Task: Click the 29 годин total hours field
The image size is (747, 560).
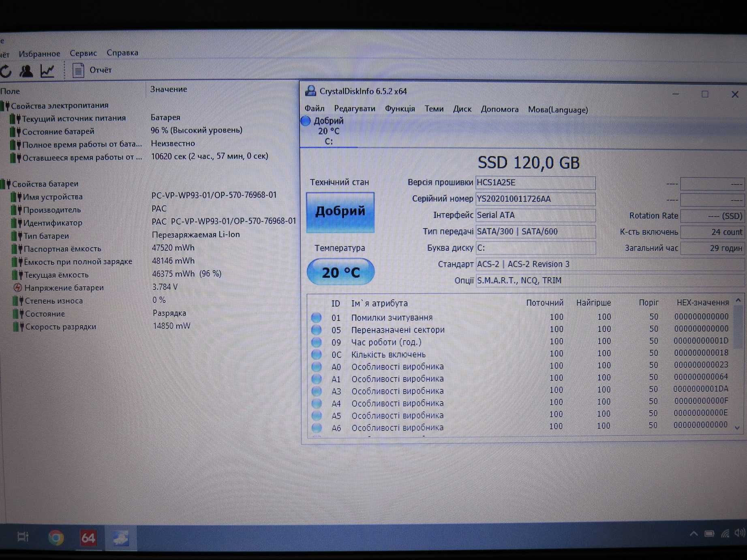Action: point(712,248)
